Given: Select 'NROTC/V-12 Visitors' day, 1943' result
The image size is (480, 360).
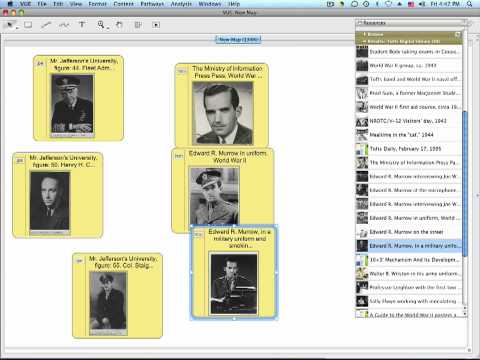Looking at the screenshot, I should (x=409, y=121).
